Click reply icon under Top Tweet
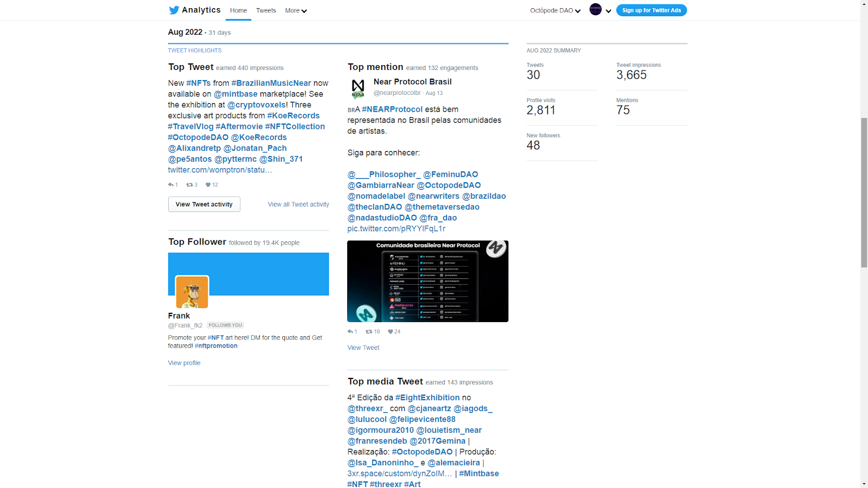The width and height of the screenshot is (868, 488). point(171,185)
